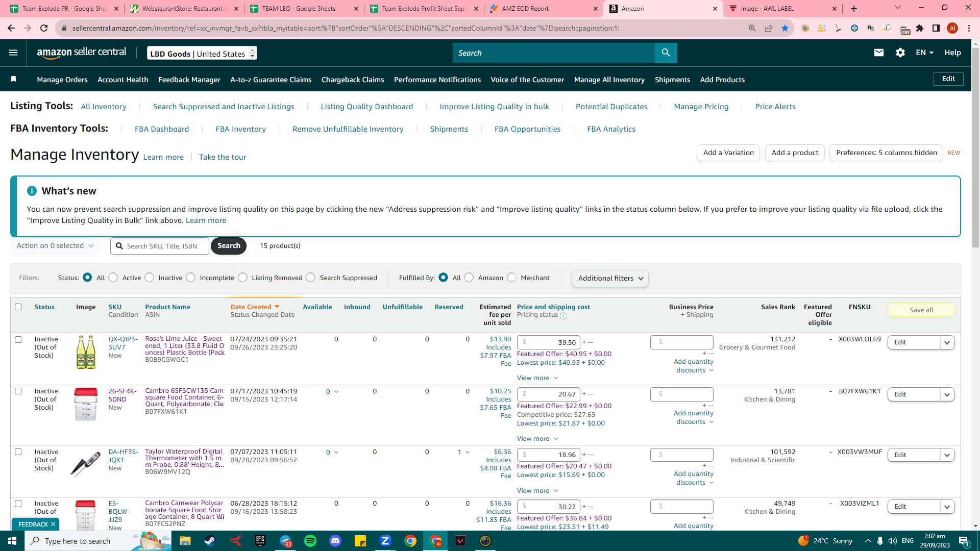Image resolution: width=980 pixels, height=551 pixels.
Task: Open the Windows Start menu
Action: [12, 541]
